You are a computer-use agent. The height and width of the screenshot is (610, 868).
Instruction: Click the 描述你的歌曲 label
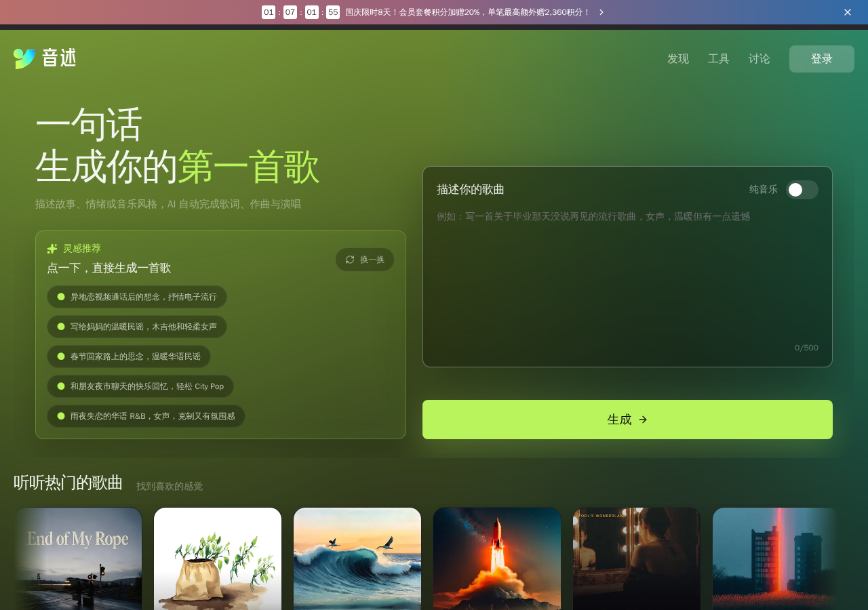471,190
